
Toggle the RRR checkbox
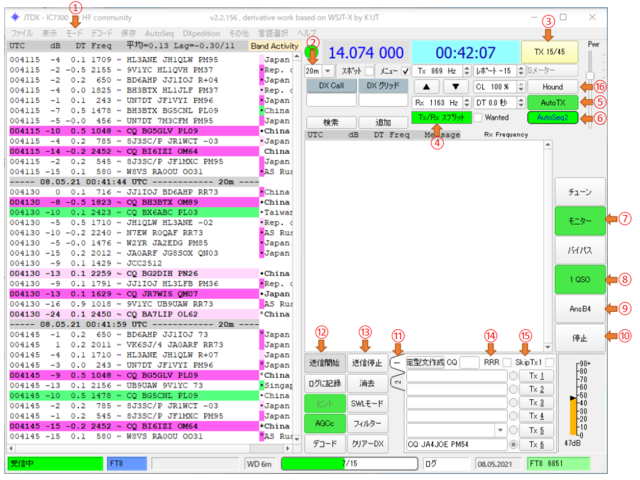tap(507, 362)
